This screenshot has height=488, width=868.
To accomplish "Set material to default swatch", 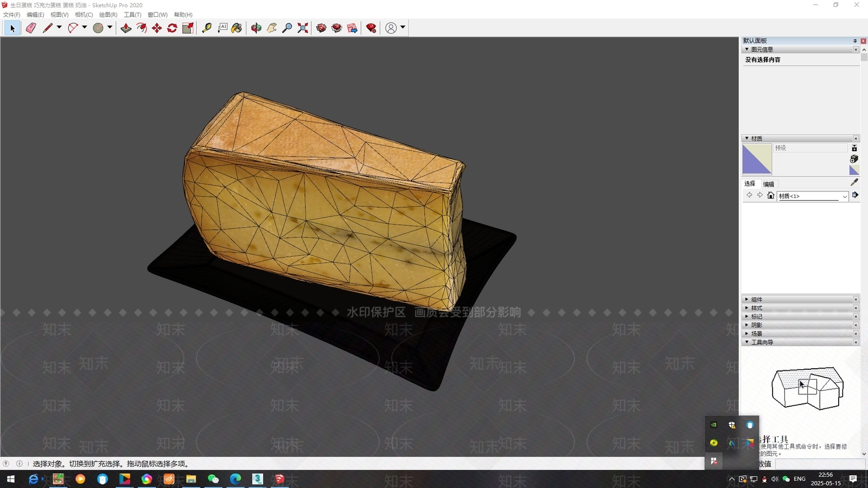I will 854,170.
